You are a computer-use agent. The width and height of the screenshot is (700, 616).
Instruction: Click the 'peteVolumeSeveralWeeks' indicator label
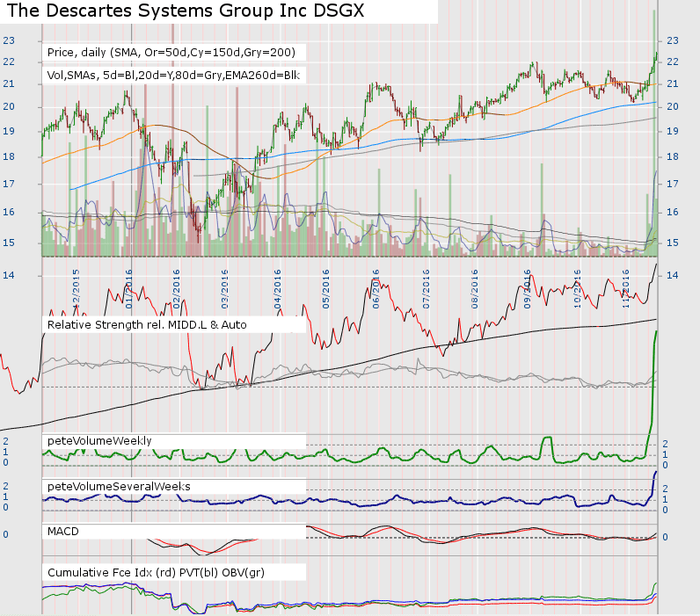tap(119, 486)
